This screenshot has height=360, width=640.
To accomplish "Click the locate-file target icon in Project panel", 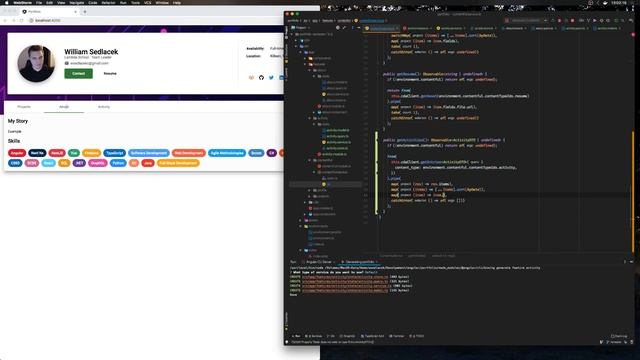I will click(338, 28).
